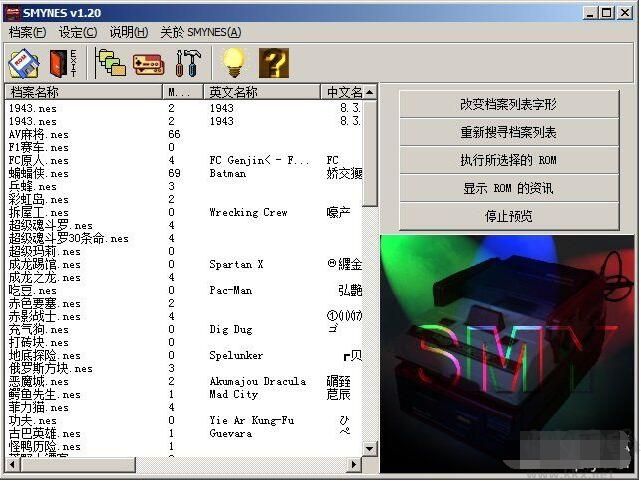Select 成龙踢馆.nes in the file list
Viewport: 641px width, 481px height.
(45, 265)
